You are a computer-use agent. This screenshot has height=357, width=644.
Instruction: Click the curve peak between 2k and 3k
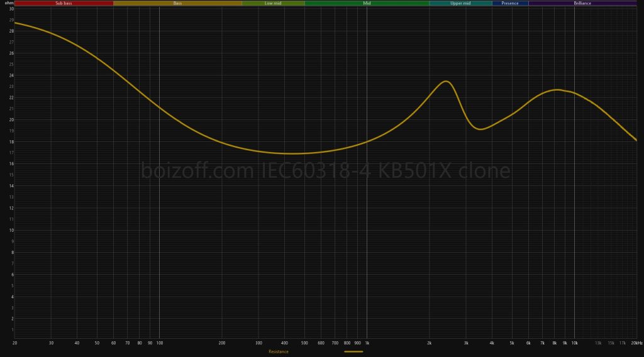click(446, 81)
